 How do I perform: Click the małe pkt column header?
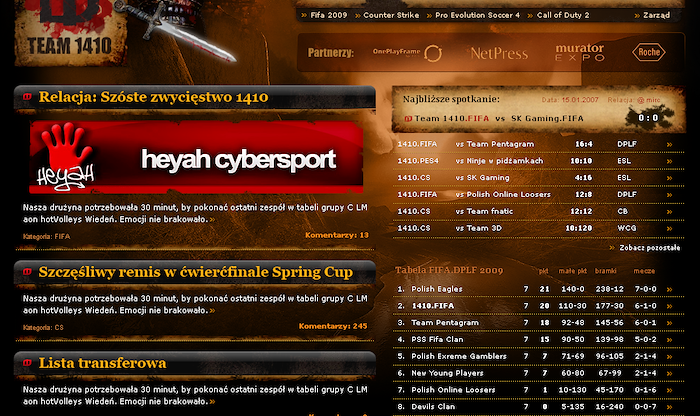click(573, 271)
